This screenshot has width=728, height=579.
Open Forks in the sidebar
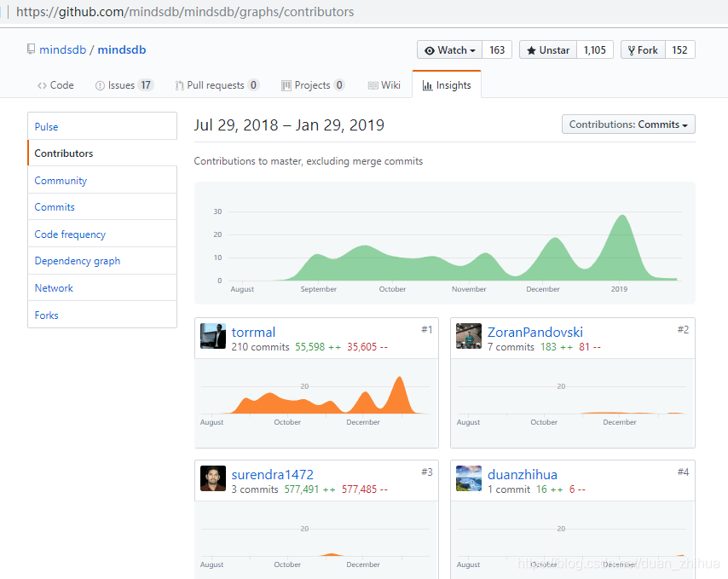(102, 315)
